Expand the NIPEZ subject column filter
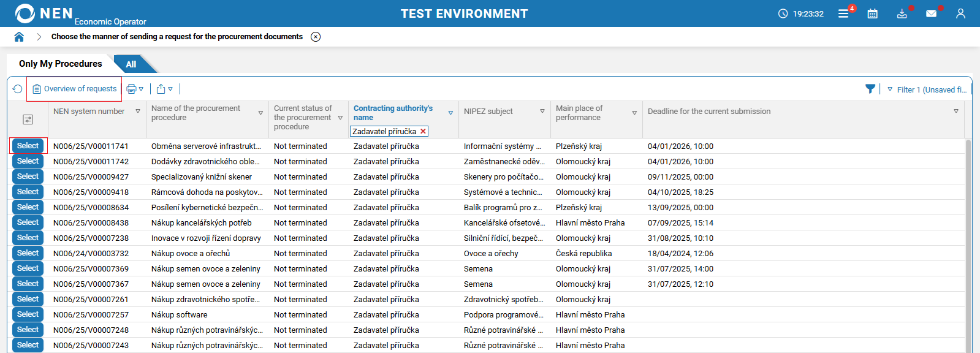980x353 pixels. click(x=542, y=112)
